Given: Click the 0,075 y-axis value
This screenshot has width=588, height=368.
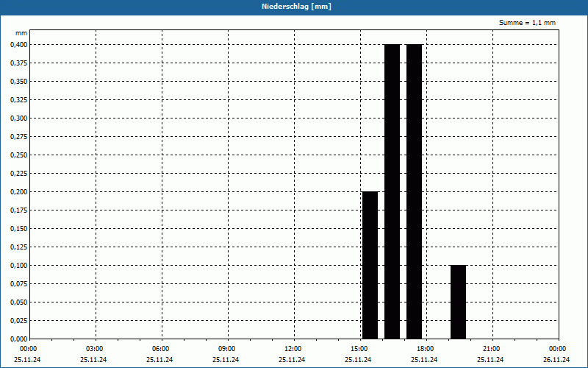Looking at the screenshot, I should point(19,284).
